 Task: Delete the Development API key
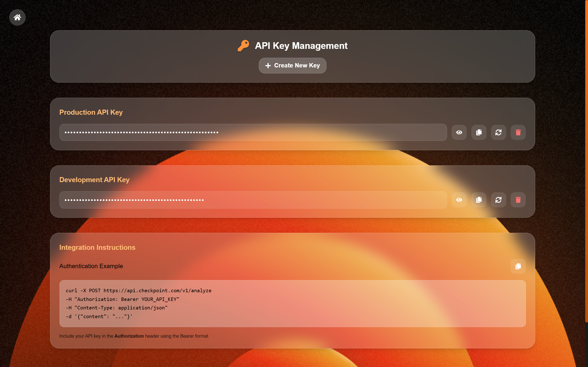pyautogui.click(x=518, y=200)
